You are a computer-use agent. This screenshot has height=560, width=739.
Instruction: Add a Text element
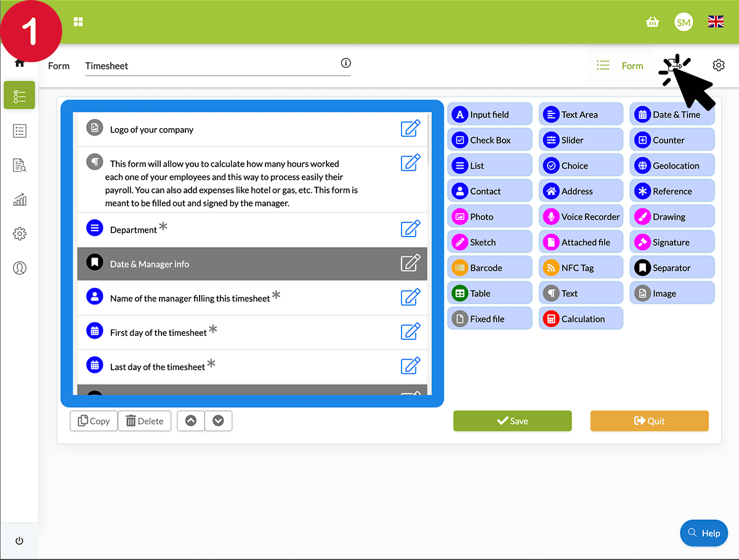tap(581, 293)
